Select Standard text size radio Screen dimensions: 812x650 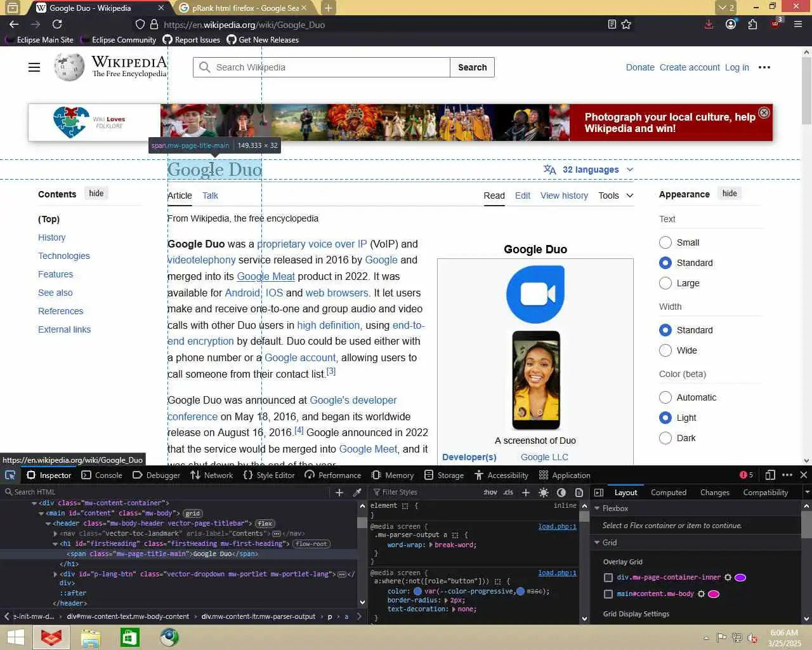pyautogui.click(x=665, y=263)
